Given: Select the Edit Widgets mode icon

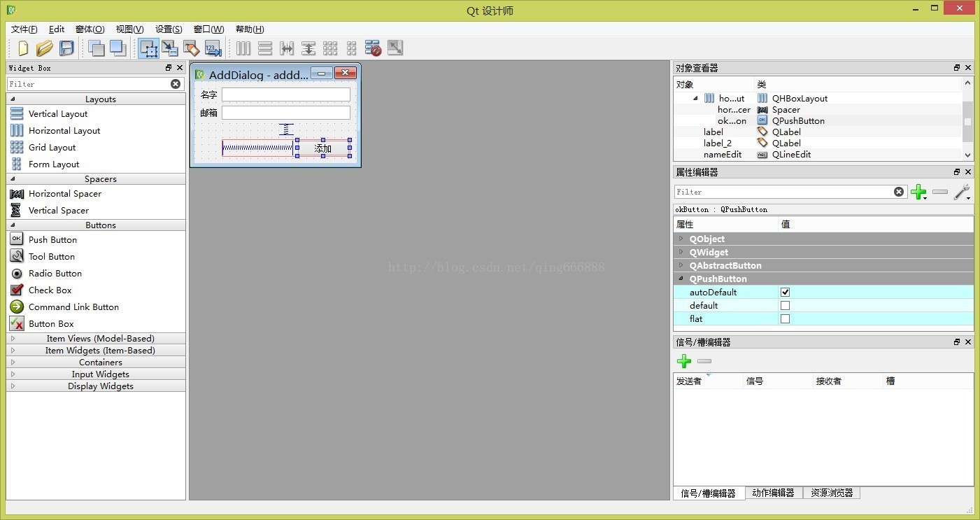Looking at the screenshot, I should pyautogui.click(x=148, y=48).
